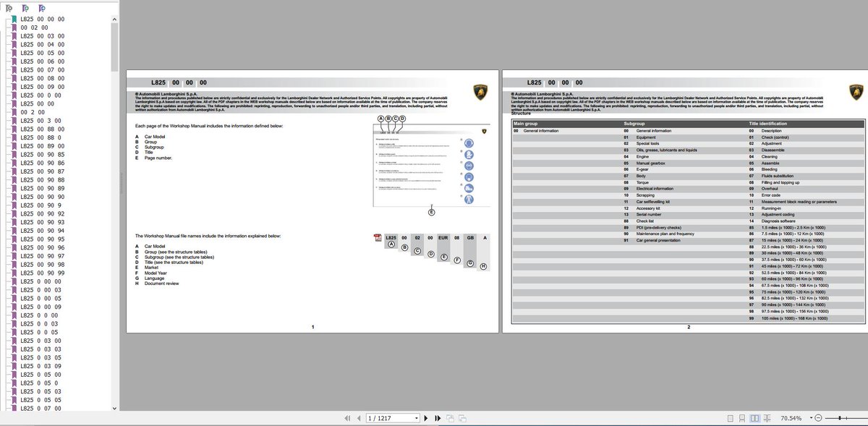This screenshot has height=426, width=868.
Task: Select bookmark L825 00 90 99
Action: point(42,273)
